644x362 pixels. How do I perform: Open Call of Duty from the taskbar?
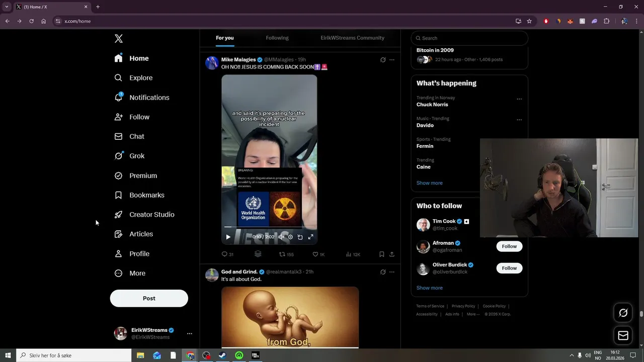click(255, 355)
